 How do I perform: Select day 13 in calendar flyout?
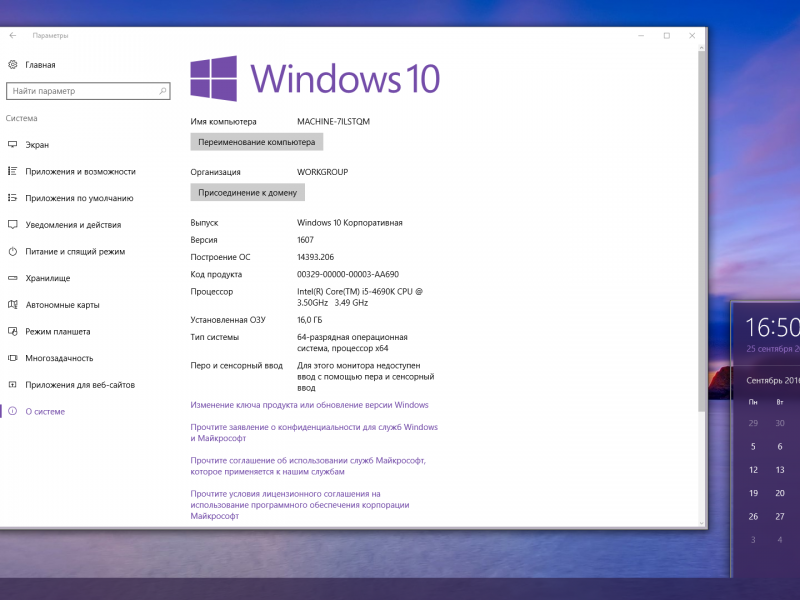point(780,470)
